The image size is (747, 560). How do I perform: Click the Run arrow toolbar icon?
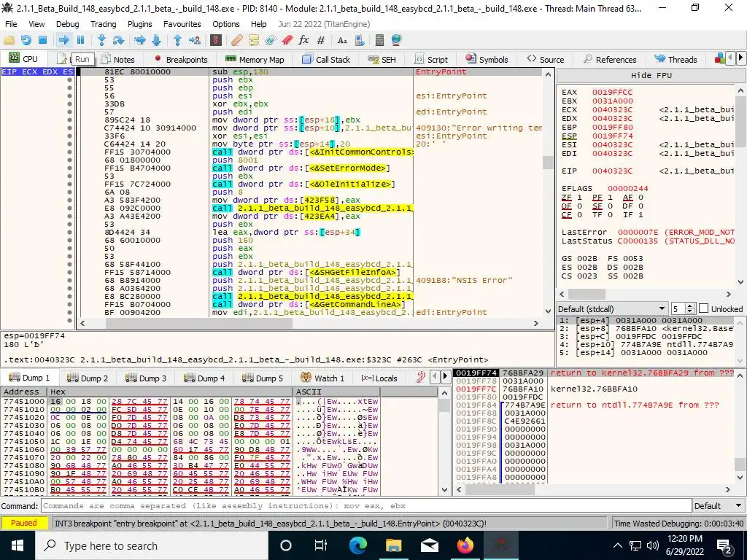63,41
